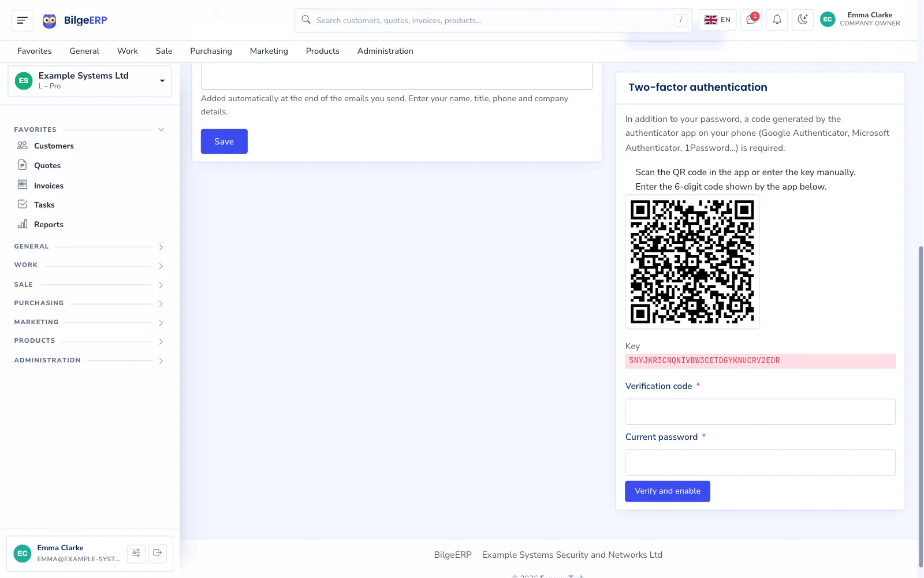Focus the Current password field
Screen dimensions: 924x578
tap(760, 462)
